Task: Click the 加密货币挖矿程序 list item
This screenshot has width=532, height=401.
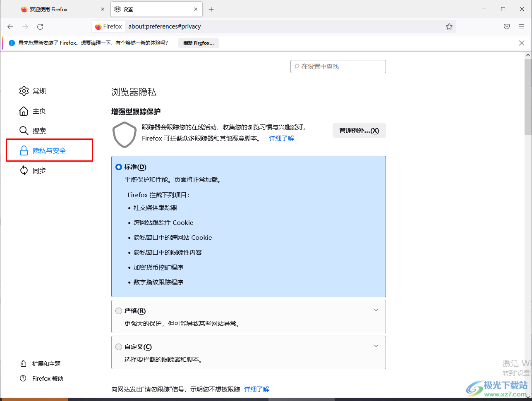Action: tap(158, 267)
